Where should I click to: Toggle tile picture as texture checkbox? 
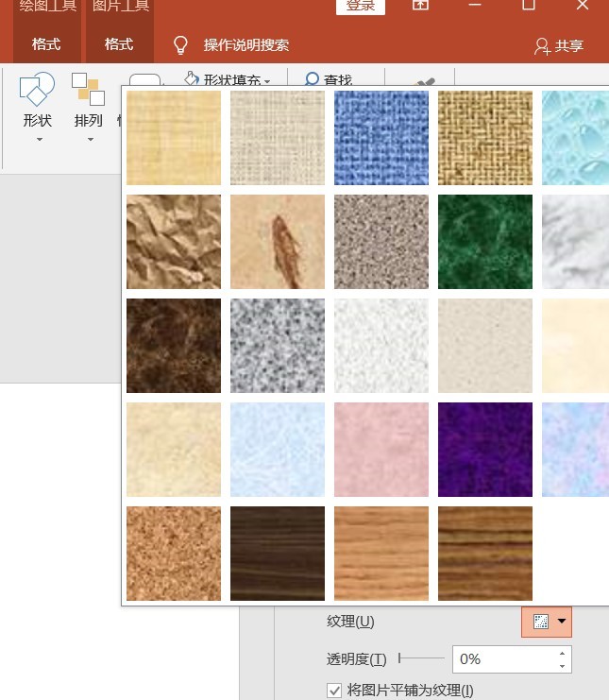point(334,691)
